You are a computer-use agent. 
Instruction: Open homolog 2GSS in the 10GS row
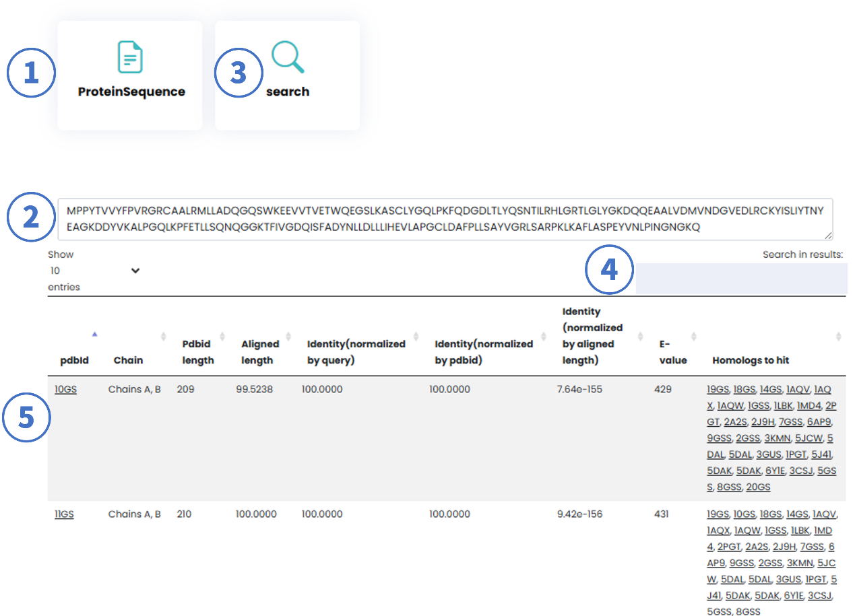[x=748, y=438]
